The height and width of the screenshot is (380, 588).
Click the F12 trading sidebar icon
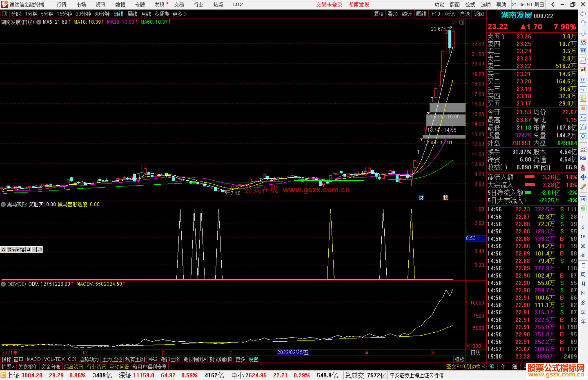tap(583, 118)
